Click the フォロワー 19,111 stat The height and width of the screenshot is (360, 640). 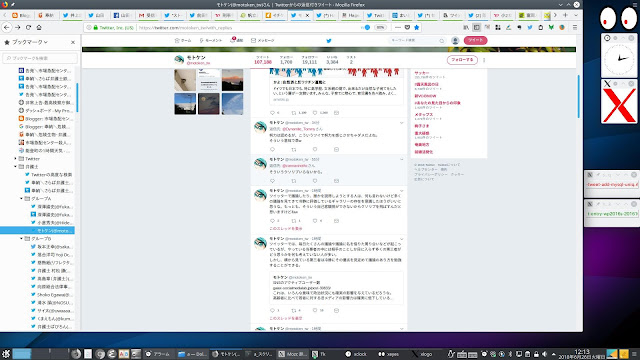click(x=309, y=60)
